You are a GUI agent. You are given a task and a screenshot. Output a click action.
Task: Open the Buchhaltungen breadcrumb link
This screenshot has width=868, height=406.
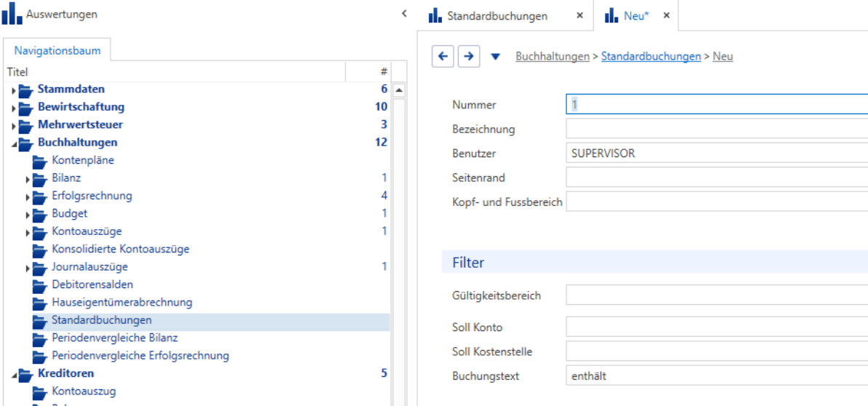click(552, 56)
